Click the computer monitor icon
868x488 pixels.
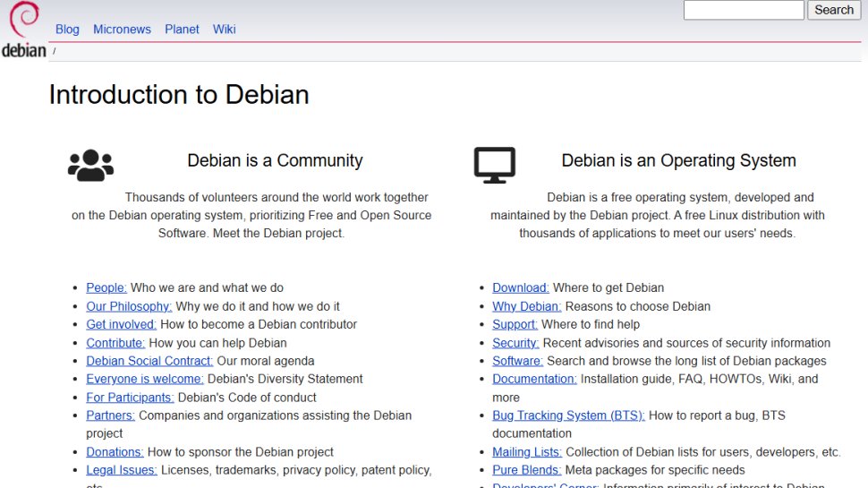pyautogui.click(x=494, y=165)
